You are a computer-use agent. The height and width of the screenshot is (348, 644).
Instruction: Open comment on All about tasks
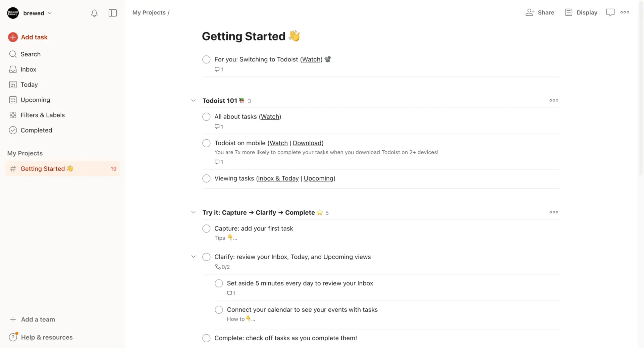[x=219, y=127]
